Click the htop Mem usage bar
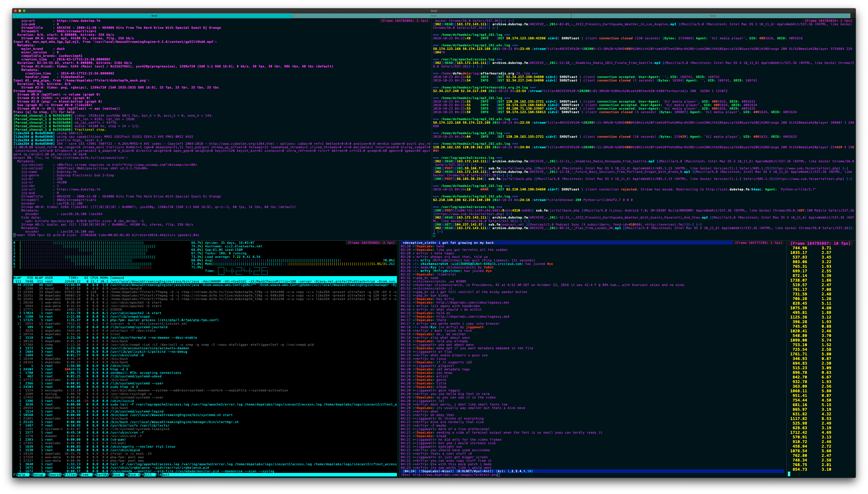868x494 pixels. [x=300, y=264]
